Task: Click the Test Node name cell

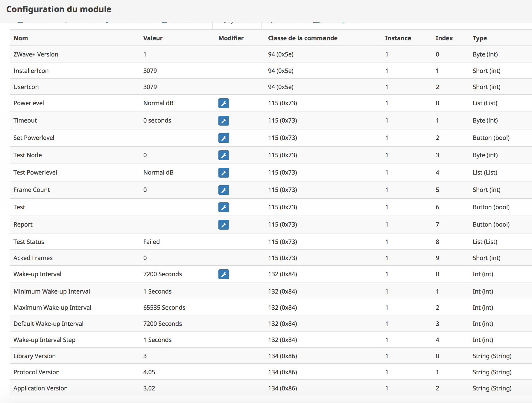Action: (28, 155)
